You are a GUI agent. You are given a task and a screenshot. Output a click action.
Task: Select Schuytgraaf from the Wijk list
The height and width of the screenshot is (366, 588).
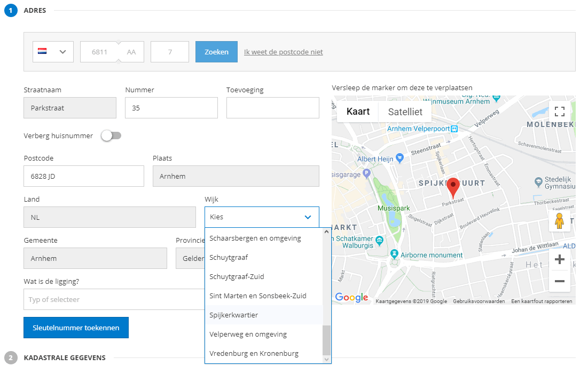(x=264, y=257)
